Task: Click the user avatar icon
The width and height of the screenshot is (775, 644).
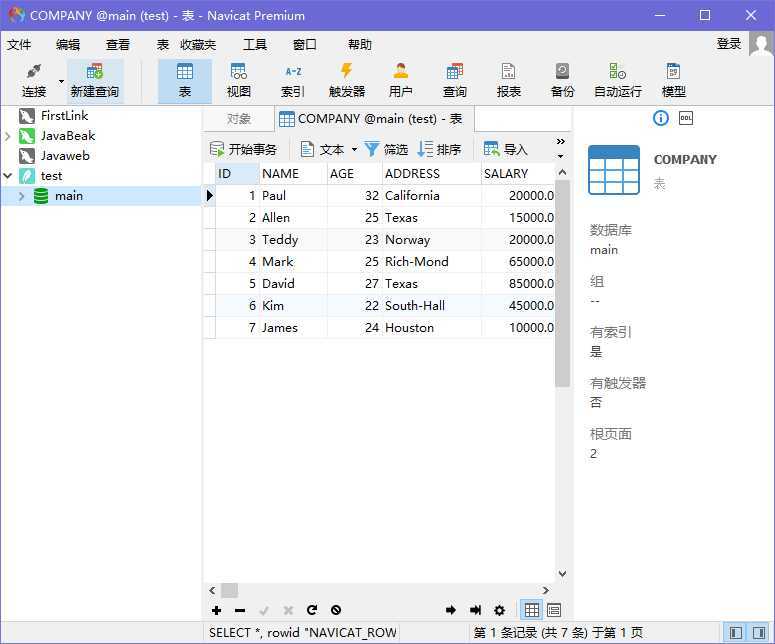Action: coord(761,44)
